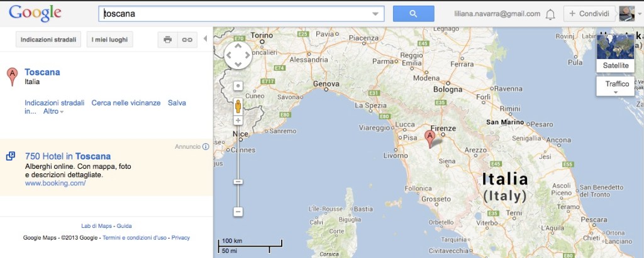Open the notifications bell
644x258 pixels.
pyautogui.click(x=550, y=14)
